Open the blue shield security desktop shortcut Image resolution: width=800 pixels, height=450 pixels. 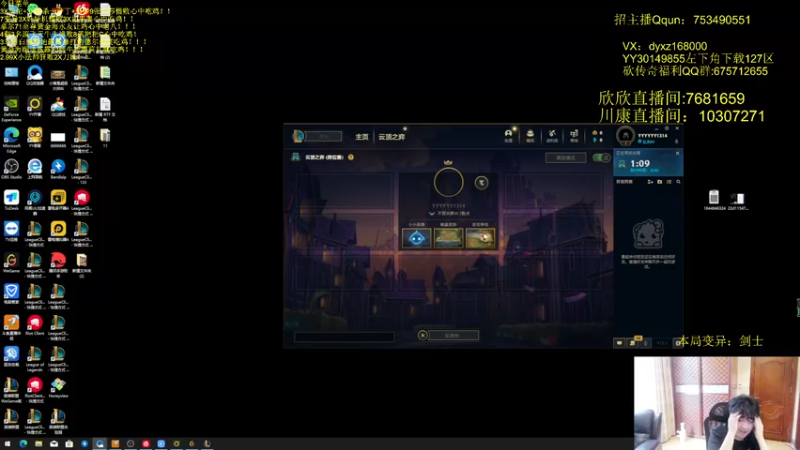[x=11, y=294]
